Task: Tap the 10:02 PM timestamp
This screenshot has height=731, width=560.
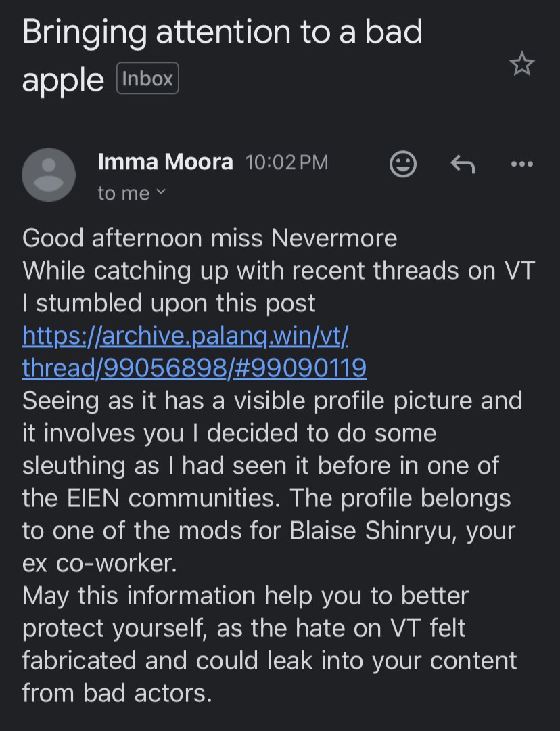Action: pyautogui.click(x=287, y=162)
